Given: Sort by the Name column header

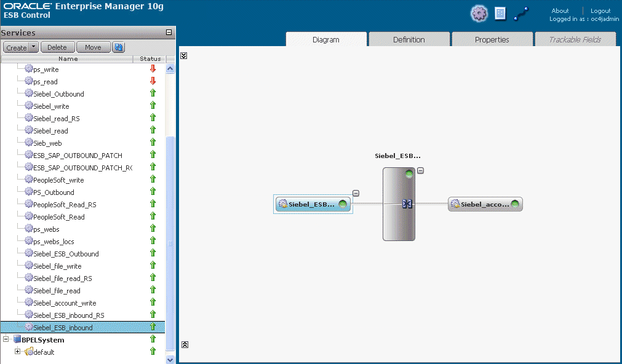Looking at the screenshot, I should [68, 58].
